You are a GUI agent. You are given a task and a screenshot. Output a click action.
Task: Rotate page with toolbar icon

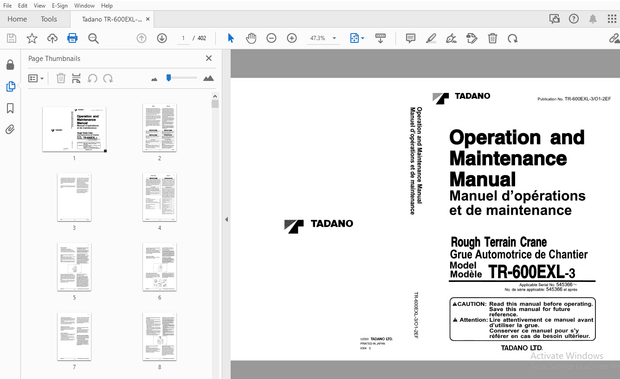(x=513, y=38)
